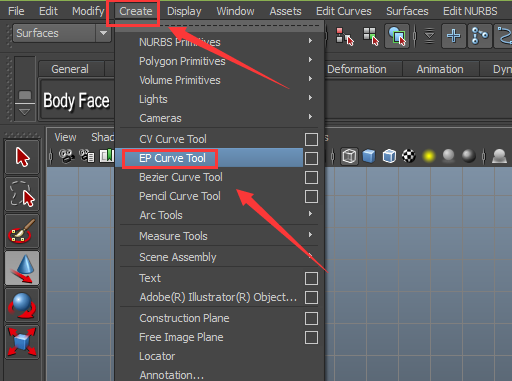Open the Edit Curves menu

(344, 11)
